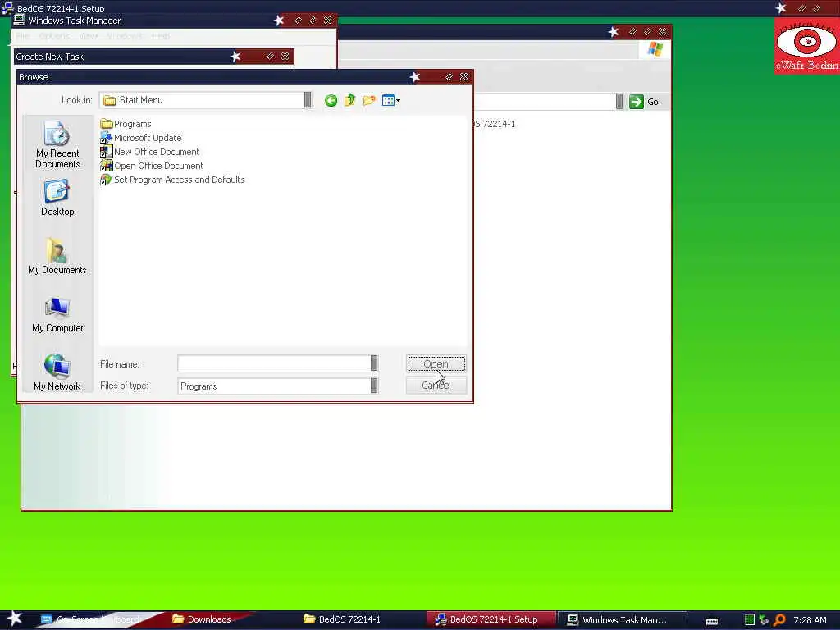
Task: Select My Network in the places bar
Action: (57, 372)
